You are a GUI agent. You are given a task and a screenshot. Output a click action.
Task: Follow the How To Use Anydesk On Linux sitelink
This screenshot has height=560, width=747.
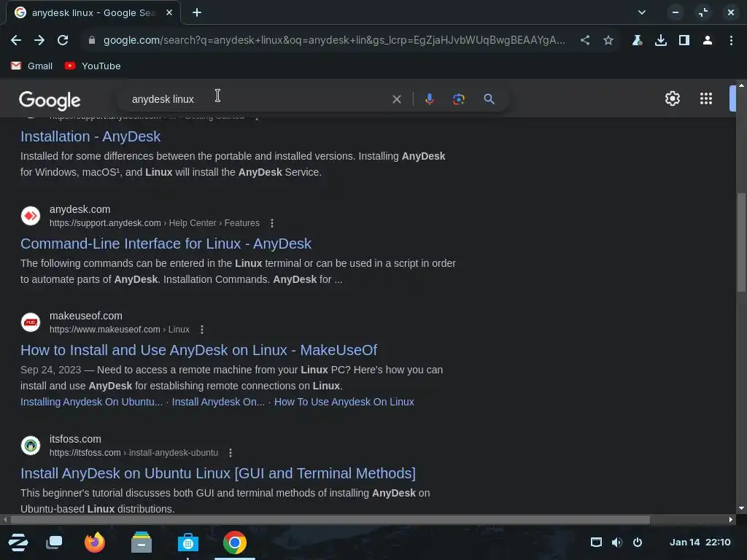(344, 402)
